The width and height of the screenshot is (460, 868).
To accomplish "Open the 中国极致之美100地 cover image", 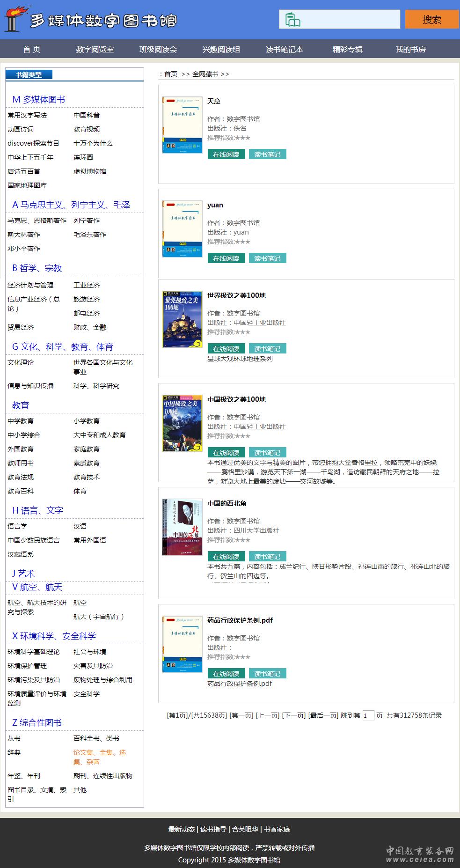I will (182, 423).
